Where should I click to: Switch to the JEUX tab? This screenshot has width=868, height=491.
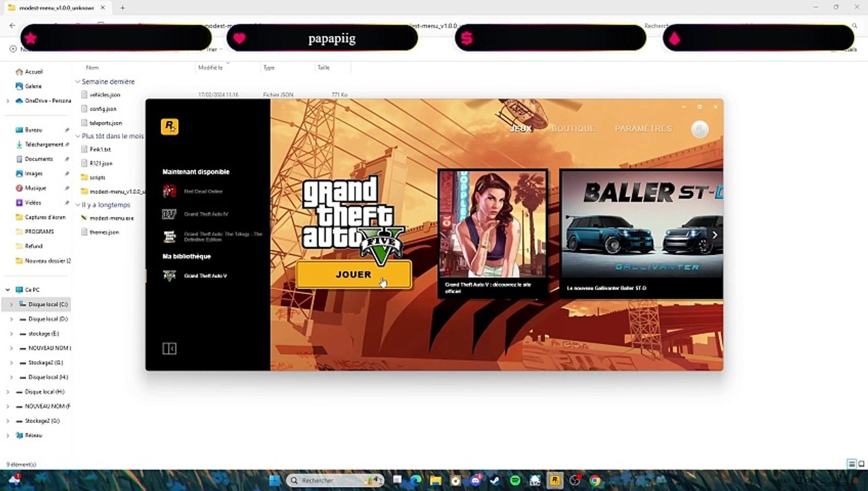pyautogui.click(x=521, y=128)
